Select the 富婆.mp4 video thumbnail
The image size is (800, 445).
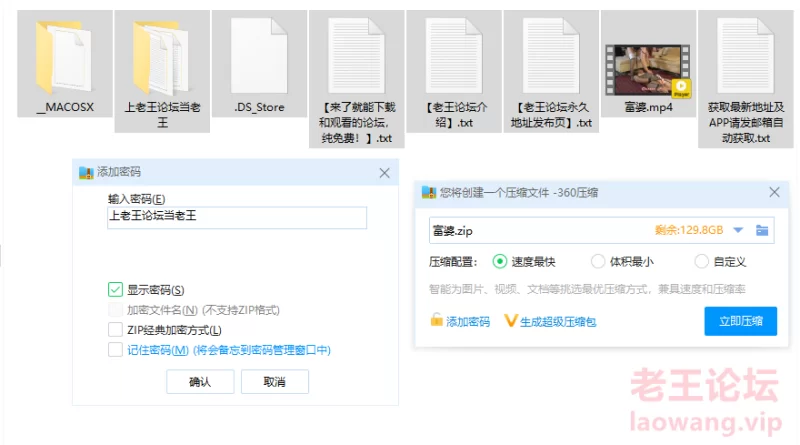[x=648, y=70]
